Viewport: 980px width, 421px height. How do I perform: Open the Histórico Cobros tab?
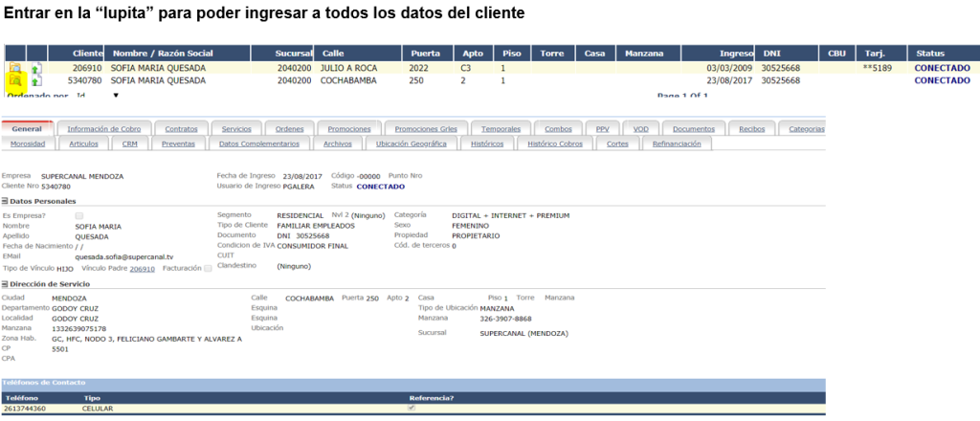coord(555,144)
